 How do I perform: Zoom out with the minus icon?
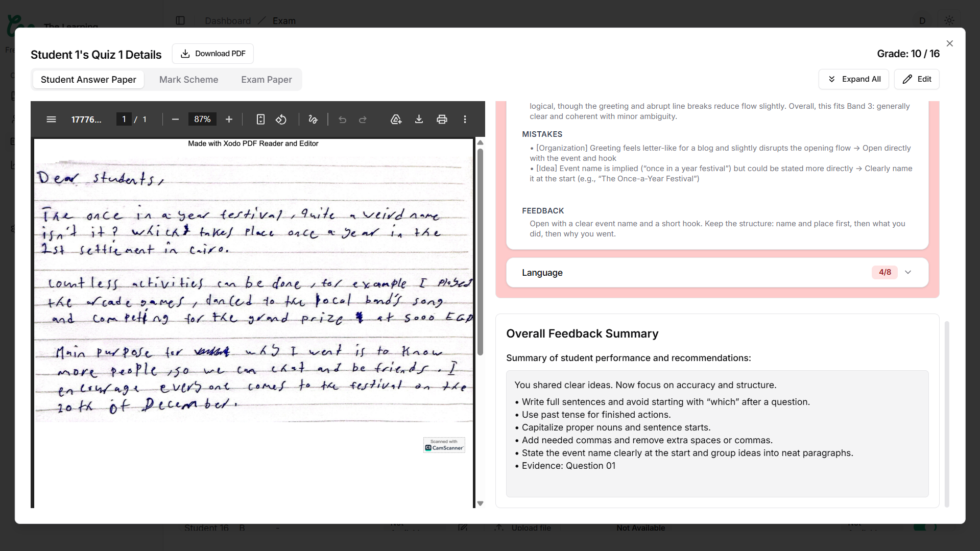point(175,119)
